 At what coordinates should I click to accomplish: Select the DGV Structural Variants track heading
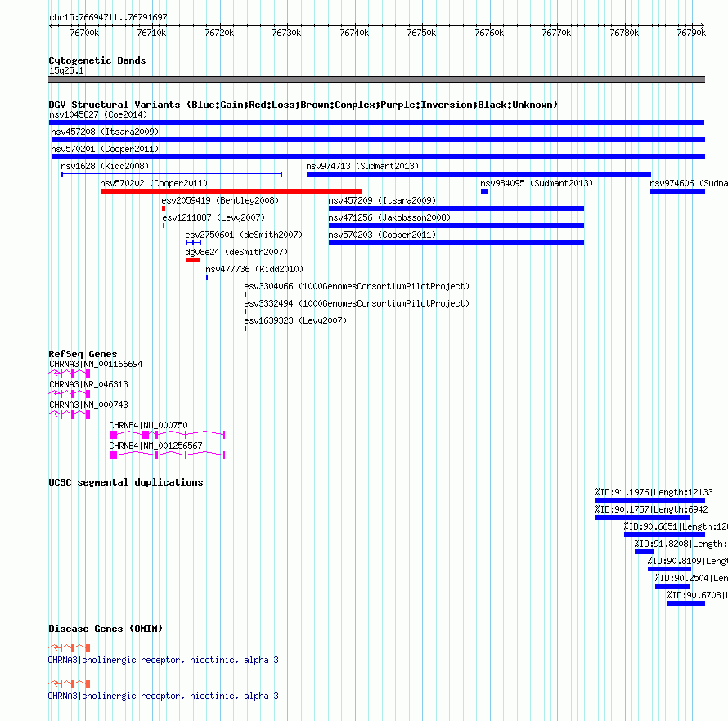[x=303, y=105]
